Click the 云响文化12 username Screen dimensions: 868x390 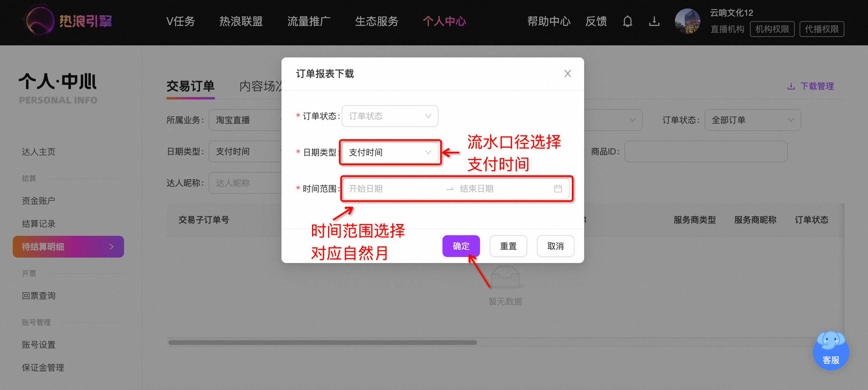click(x=731, y=13)
